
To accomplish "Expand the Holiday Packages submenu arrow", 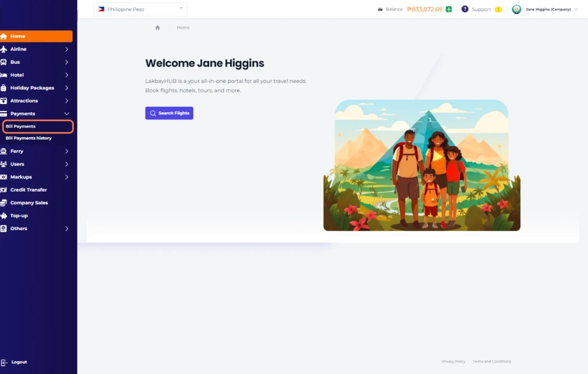I will pyautogui.click(x=66, y=88).
